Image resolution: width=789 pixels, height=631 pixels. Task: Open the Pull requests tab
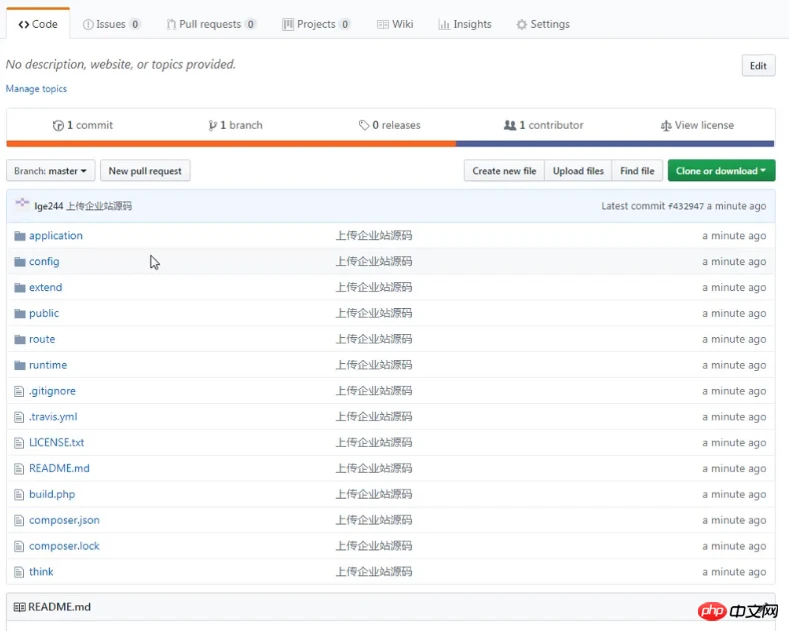[x=211, y=24]
